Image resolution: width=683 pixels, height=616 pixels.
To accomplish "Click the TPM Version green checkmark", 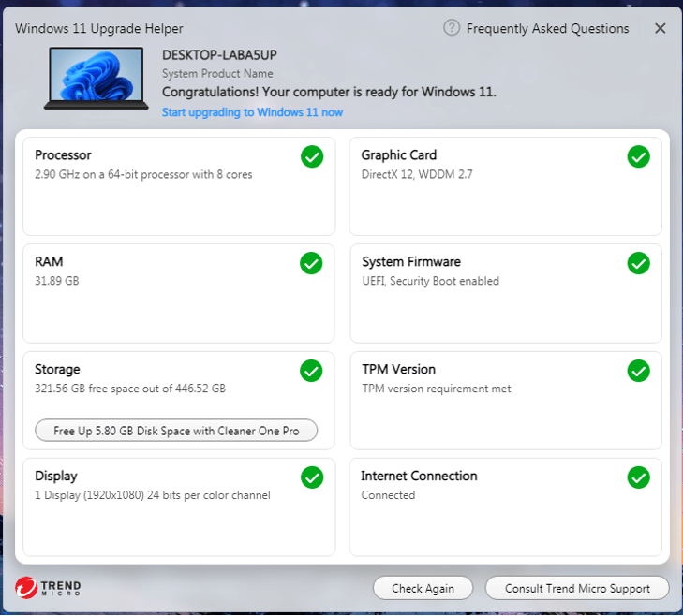I will (638, 372).
